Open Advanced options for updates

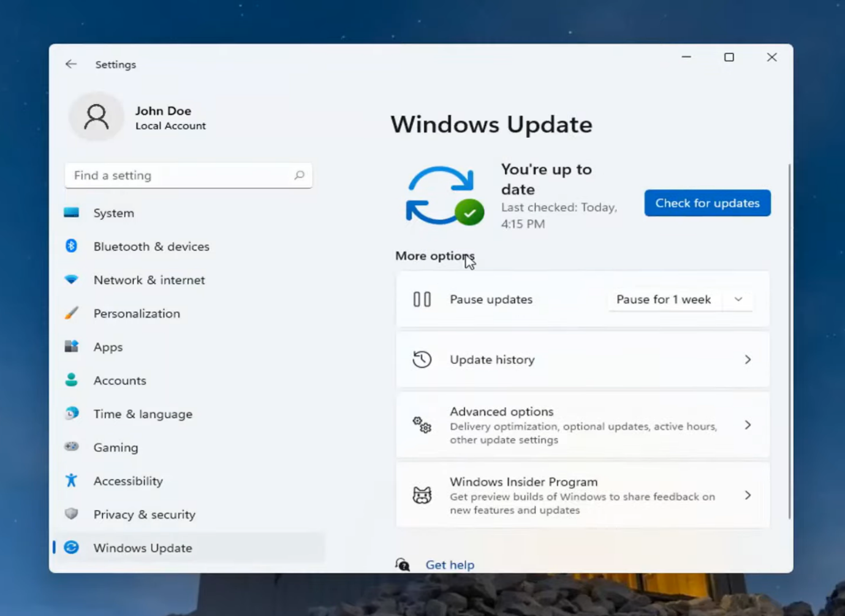583,425
